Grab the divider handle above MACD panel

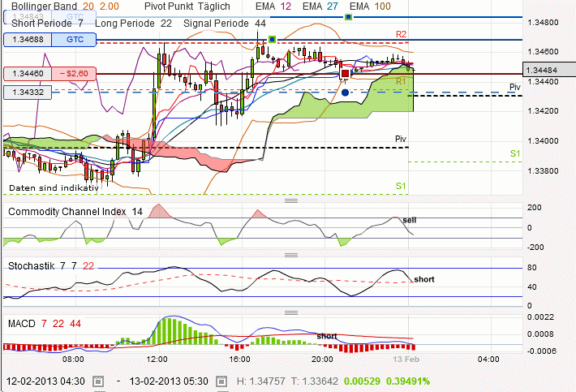click(291, 312)
